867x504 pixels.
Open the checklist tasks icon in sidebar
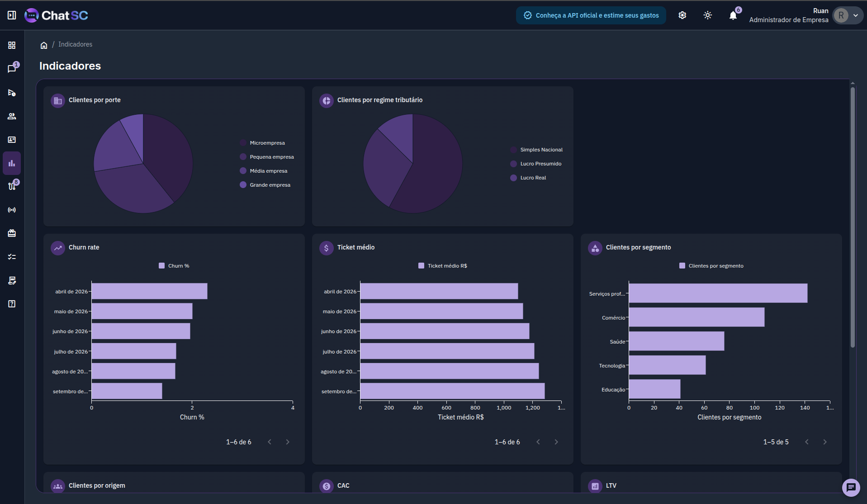point(12,257)
